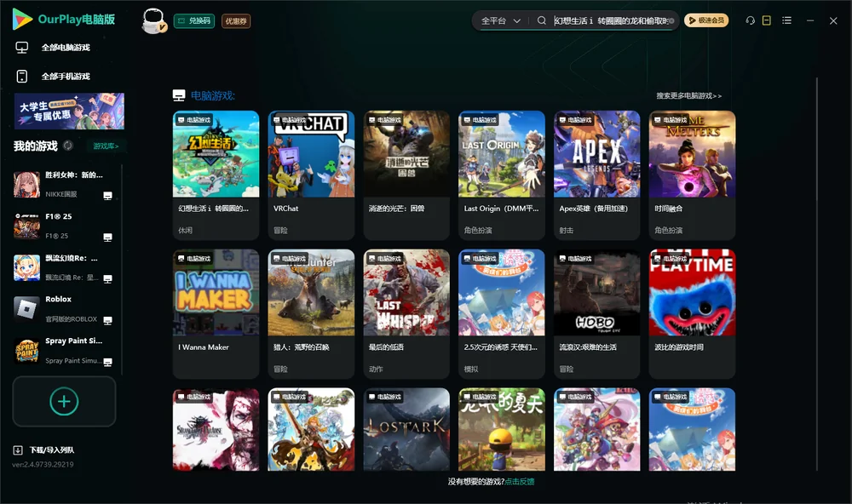Click the PC icon on Spray Paint row
The width and height of the screenshot is (852, 504).
pyautogui.click(x=107, y=363)
